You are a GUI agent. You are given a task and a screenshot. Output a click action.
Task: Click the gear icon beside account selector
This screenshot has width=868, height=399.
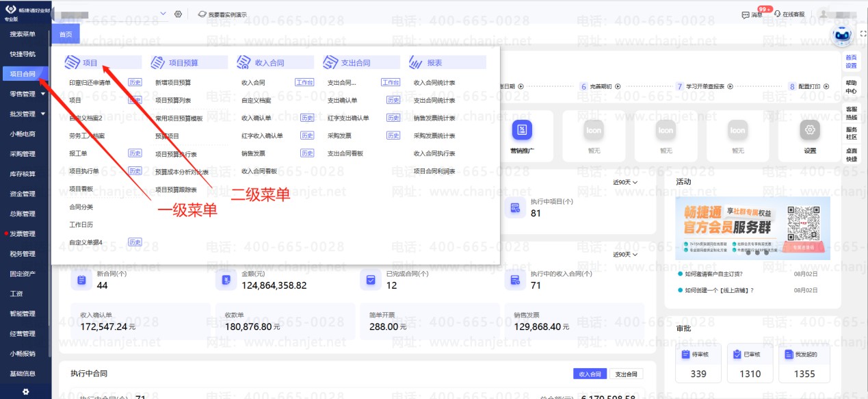coord(178,14)
